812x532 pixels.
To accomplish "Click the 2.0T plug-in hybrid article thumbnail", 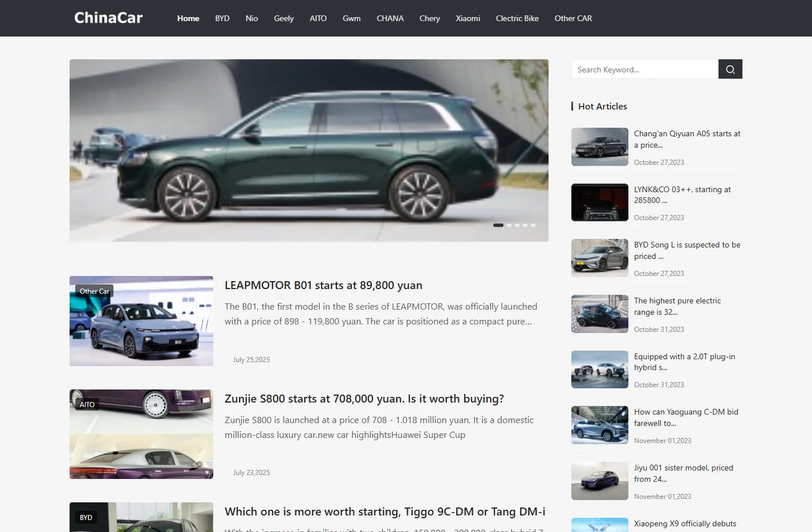I will pos(600,369).
